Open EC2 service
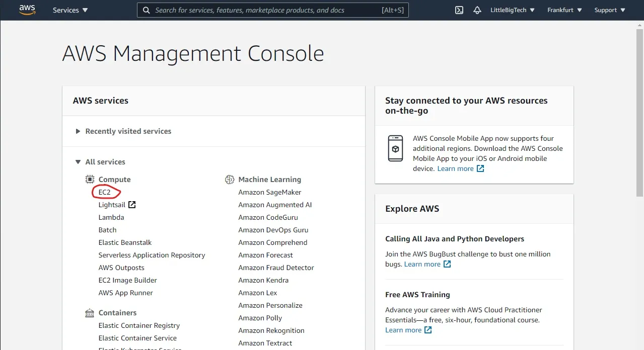 (104, 192)
